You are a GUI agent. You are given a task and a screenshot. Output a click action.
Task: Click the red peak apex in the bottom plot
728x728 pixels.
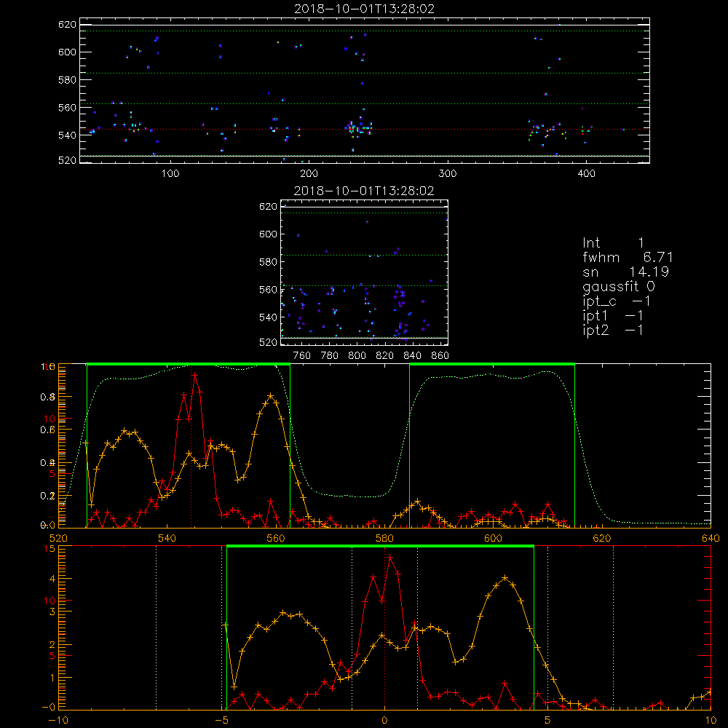[x=390, y=557]
